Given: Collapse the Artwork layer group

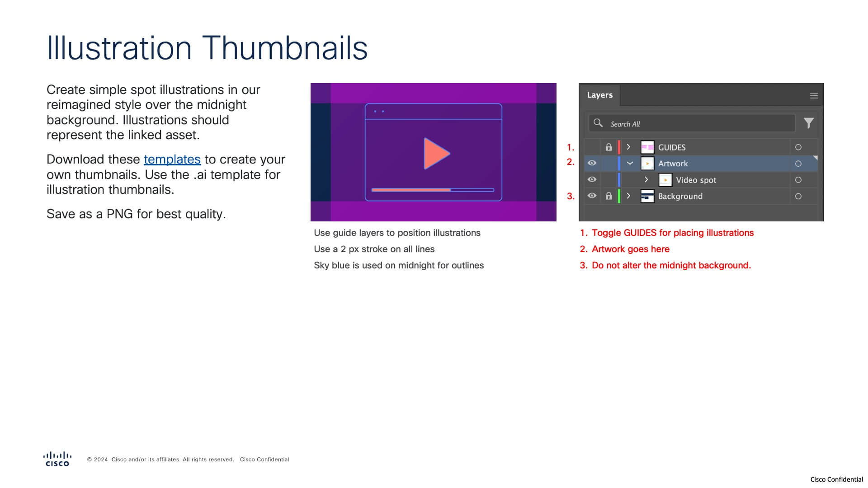Looking at the screenshot, I should (630, 163).
